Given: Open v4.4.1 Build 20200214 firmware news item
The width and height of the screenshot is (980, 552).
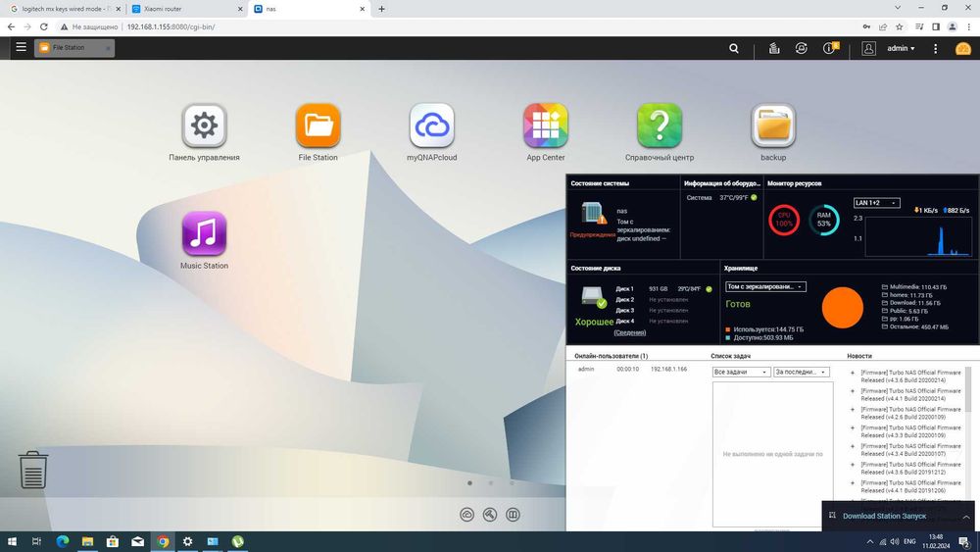Looking at the screenshot, I should [x=910, y=394].
